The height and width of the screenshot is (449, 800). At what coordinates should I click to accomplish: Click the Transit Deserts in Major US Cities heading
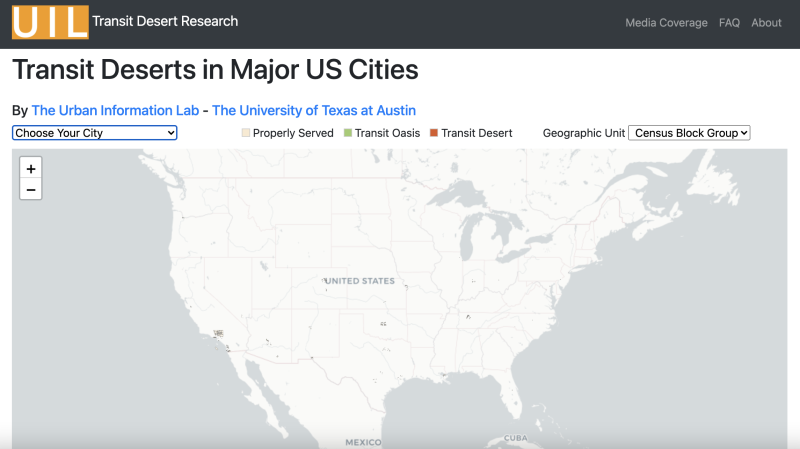(215, 70)
